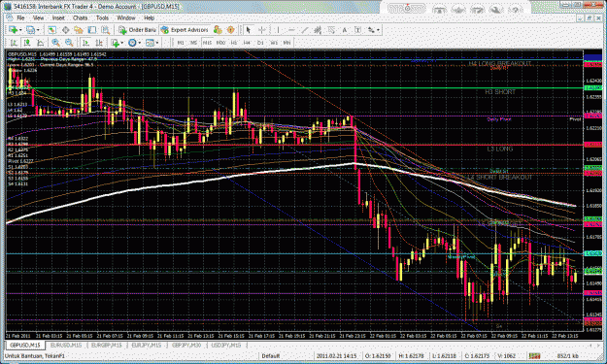Image resolution: width=607 pixels, height=364 pixels.
Task: Click the Order Baru button
Action: click(x=138, y=30)
